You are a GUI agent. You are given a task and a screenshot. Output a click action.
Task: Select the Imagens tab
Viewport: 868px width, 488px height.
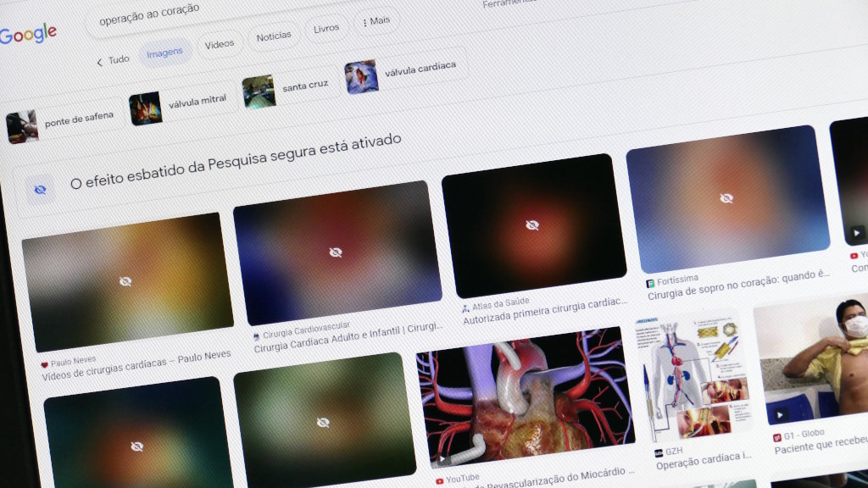[164, 53]
